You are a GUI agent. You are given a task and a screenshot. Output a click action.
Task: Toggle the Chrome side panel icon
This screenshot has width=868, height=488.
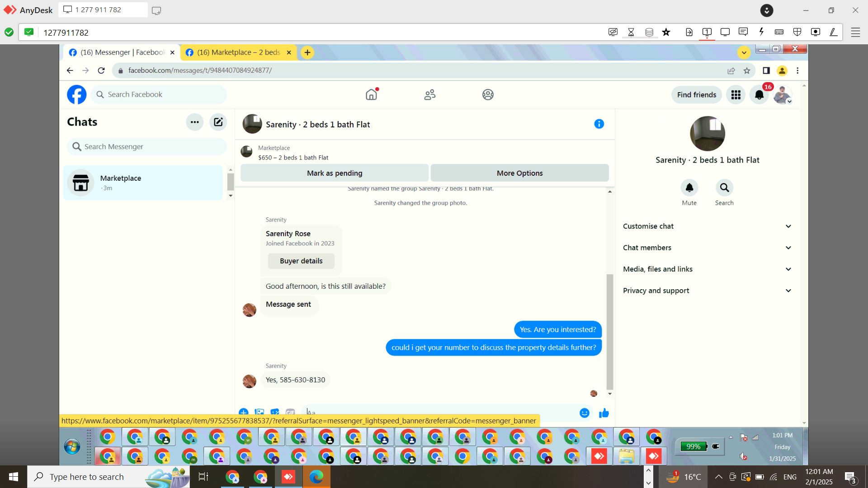click(x=766, y=70)
